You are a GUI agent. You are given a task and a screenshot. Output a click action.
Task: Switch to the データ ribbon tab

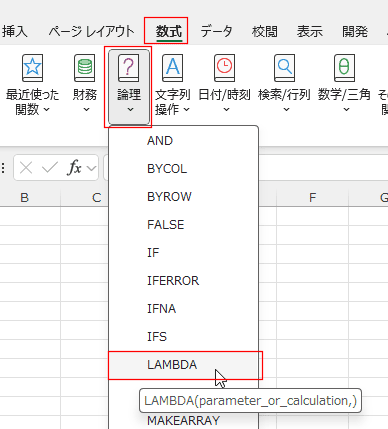pos(216,32)
